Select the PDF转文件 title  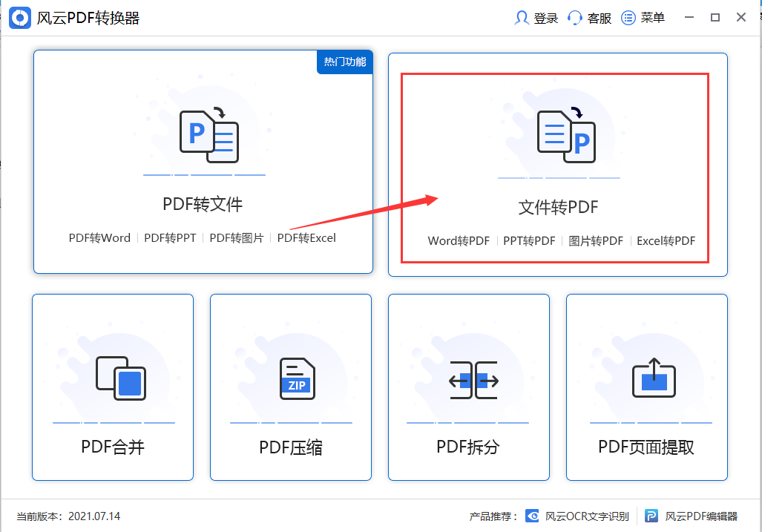coord(203,204)
